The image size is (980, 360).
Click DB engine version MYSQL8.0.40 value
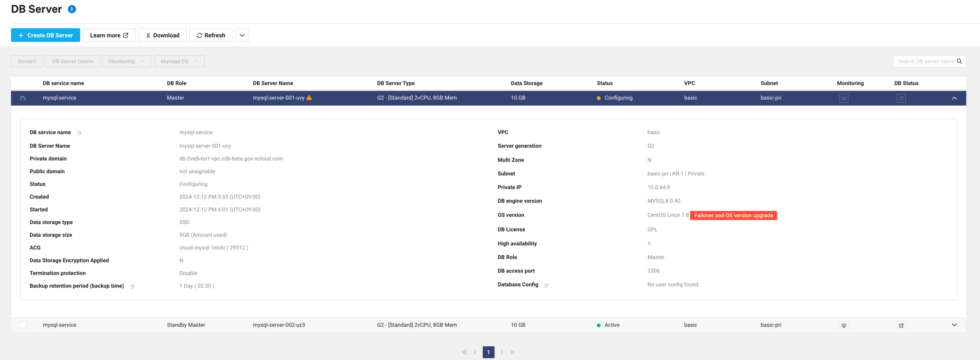pos(664,201)
